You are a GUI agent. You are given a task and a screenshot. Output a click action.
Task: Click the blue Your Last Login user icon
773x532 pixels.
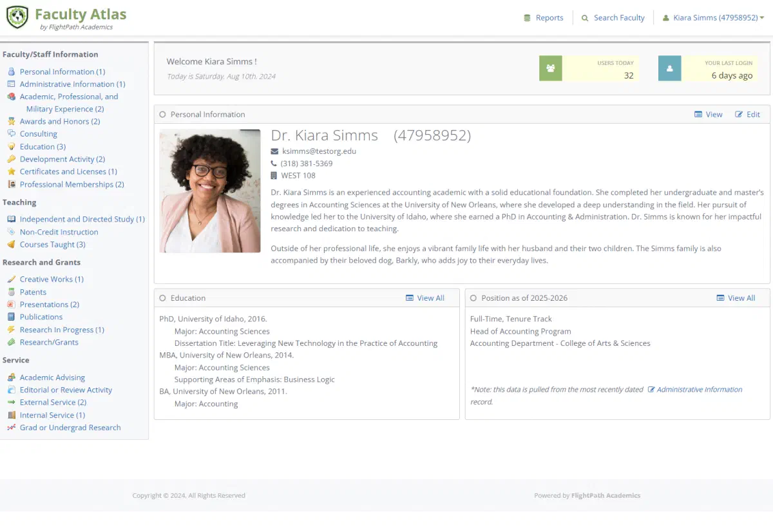click(x=669, y=68)
